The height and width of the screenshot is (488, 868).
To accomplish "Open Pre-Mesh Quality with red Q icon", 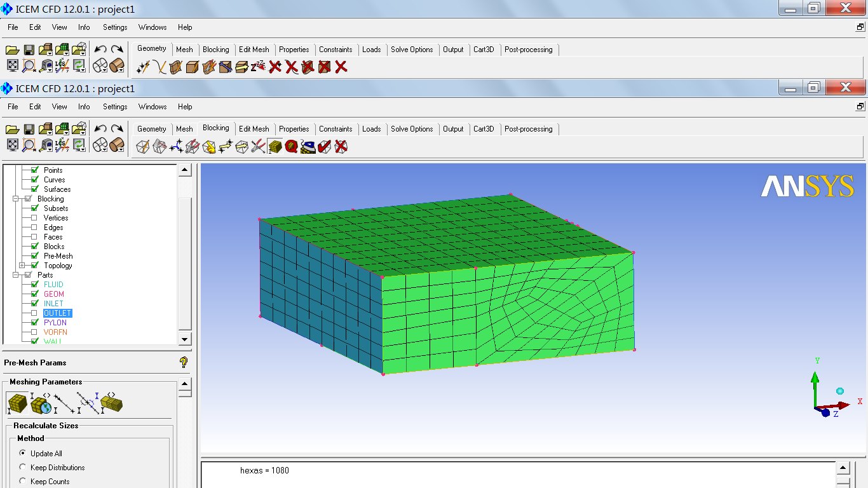I will (x=292, y=147).
